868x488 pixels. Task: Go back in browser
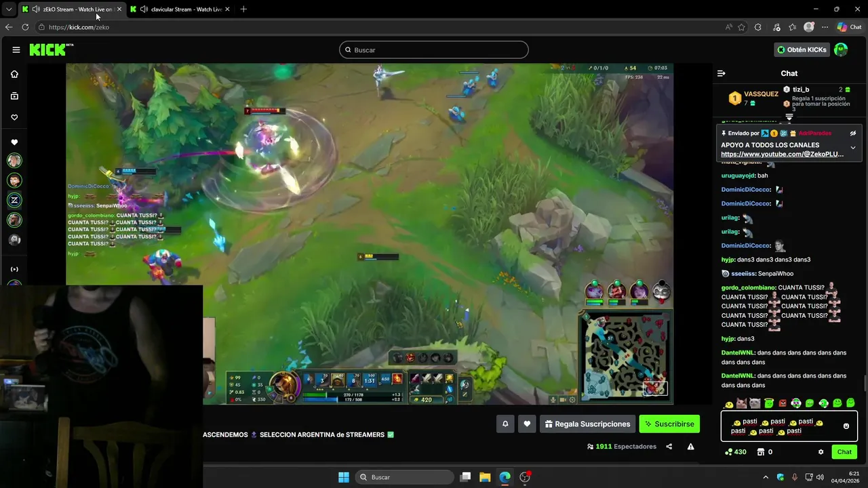pyautogui.click(x=8, y=27)
